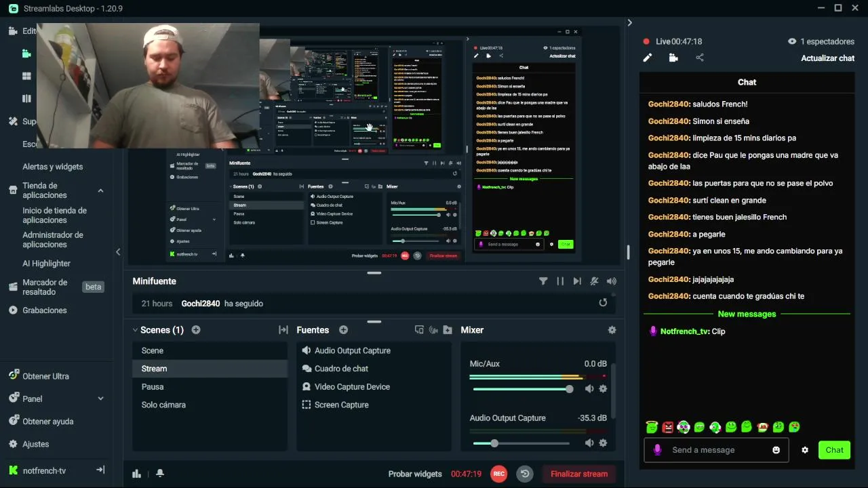Toggle the mute alerts icon in Minifuente
The width and height of the screenshot is (868, 488).
click(594, 281)
